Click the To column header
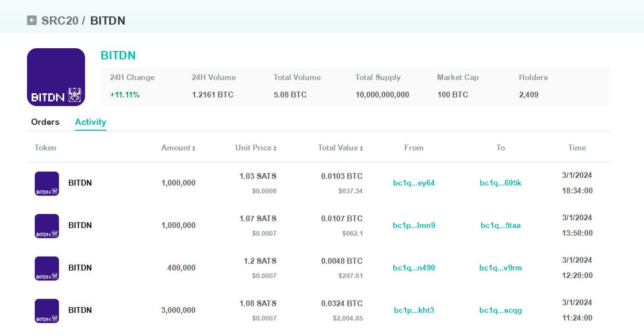The height and width of the screenshot is (336, 644). click(x=501, y=148)
